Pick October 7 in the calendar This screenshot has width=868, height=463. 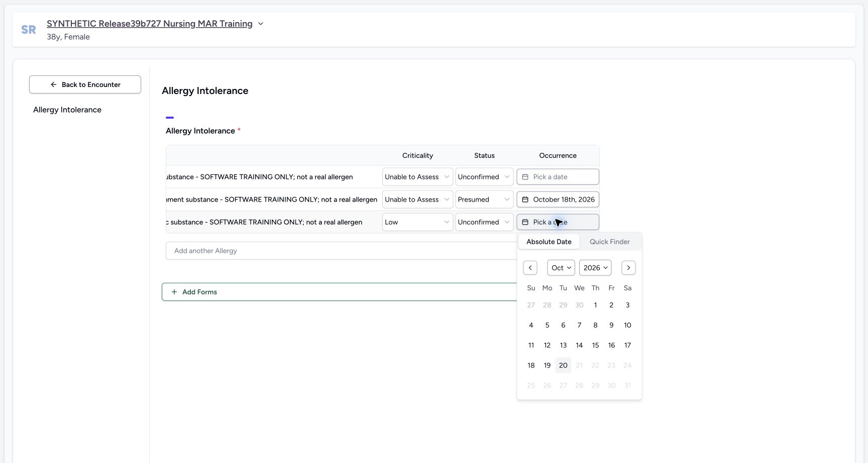tap(579, 325)
